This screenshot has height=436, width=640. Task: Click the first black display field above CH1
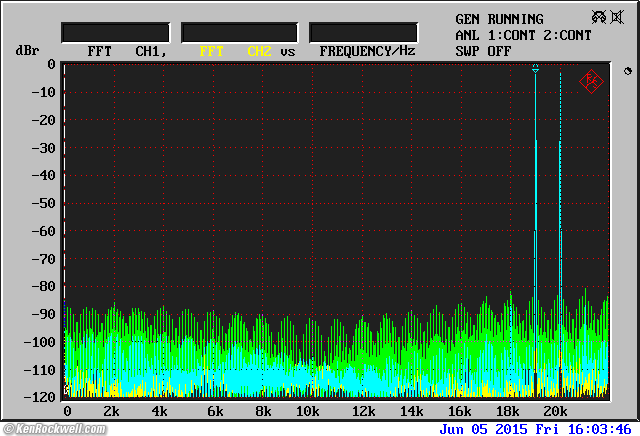pos(115,32)
